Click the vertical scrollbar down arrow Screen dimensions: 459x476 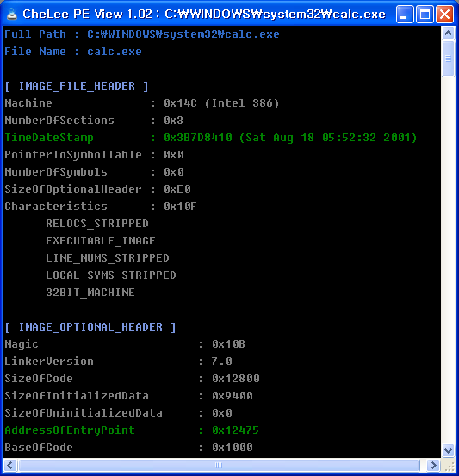point(448,450)
